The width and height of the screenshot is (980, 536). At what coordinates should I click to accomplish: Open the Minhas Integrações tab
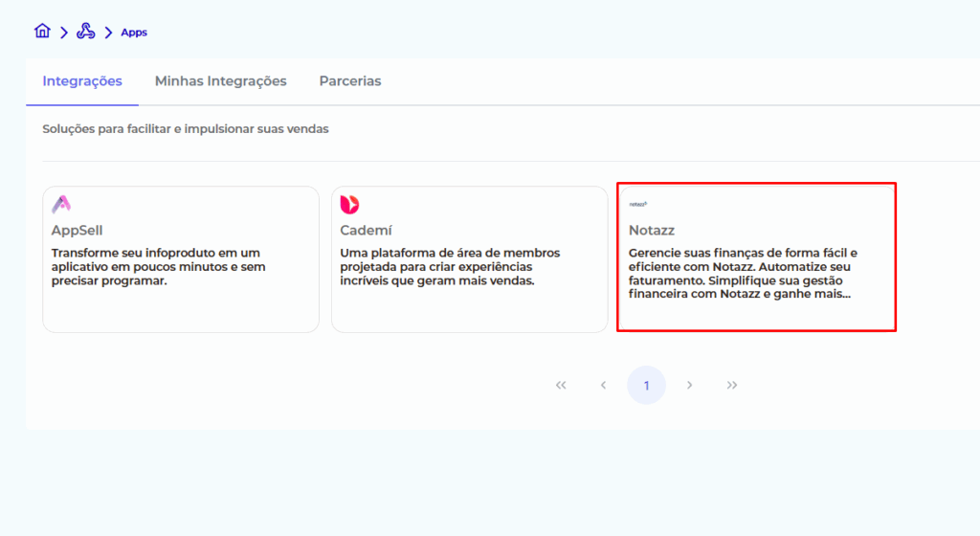pyautogui.click(x=221, y=81)
